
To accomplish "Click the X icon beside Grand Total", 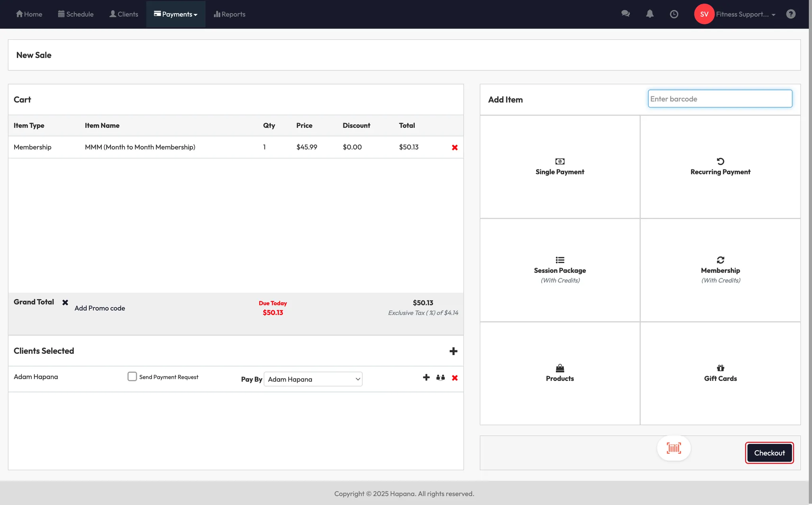I will coord(65,302).
